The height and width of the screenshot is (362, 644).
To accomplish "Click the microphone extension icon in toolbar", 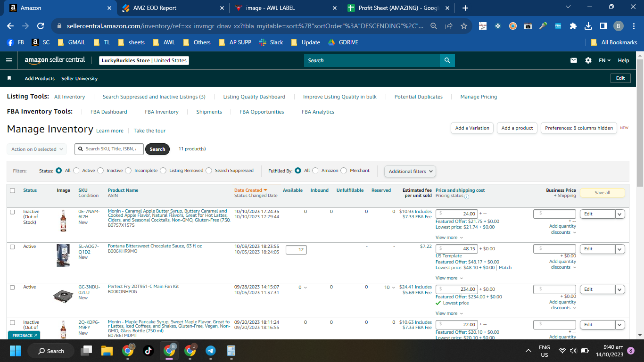I will pos(543,26).
